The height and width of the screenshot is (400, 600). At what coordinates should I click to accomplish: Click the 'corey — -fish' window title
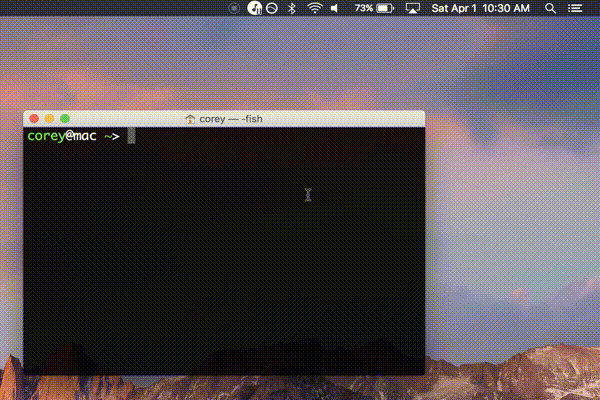tap(231, 119)
